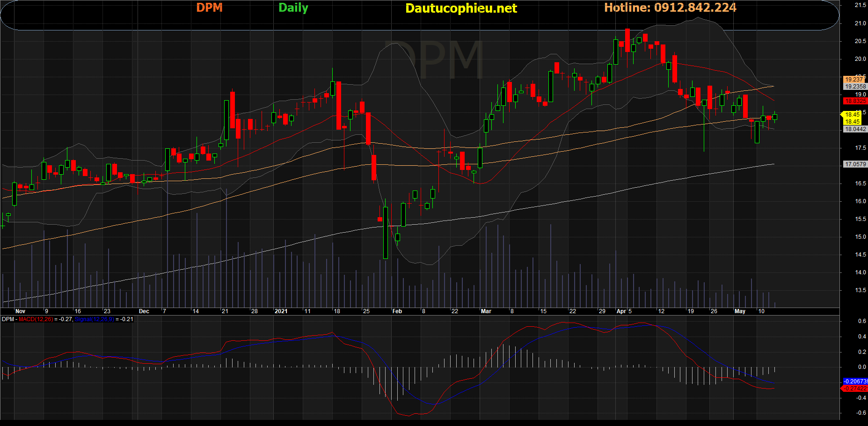
Task: Click the Dec date axis label
Action: 144,311
